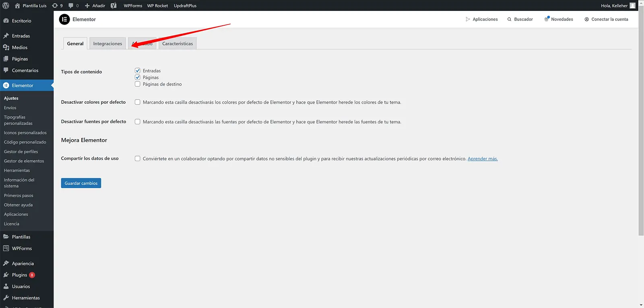644x308 pixels.
Task: Click the comments bubble icon in admin bar
Action: point(71,6)
